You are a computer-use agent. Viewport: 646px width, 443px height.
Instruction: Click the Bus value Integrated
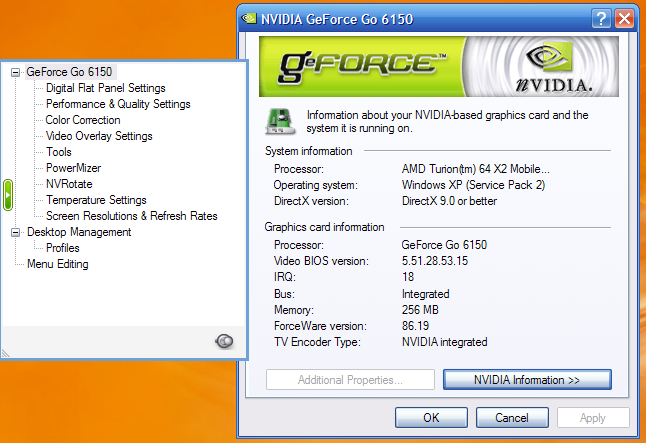coord(426,294)
